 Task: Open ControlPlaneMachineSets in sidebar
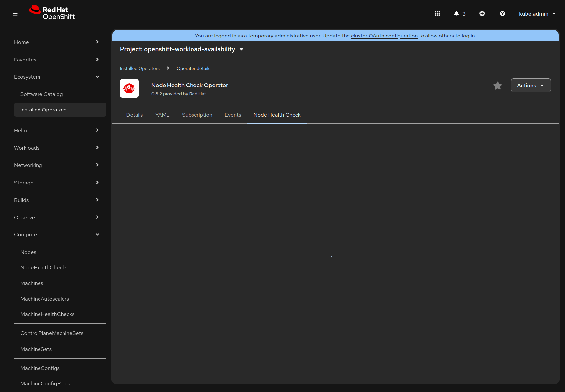coord(60,333)
